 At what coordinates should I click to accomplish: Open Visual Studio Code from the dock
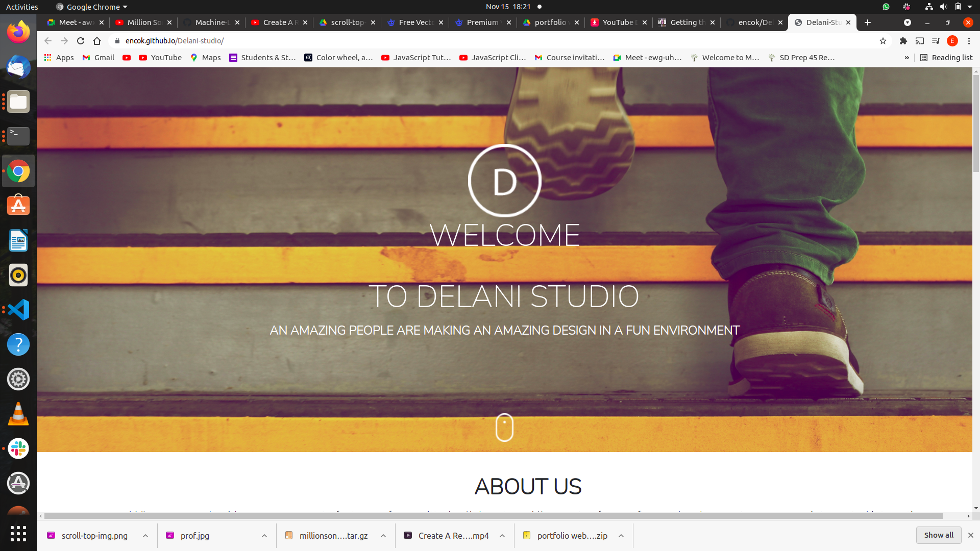[18, 310]
